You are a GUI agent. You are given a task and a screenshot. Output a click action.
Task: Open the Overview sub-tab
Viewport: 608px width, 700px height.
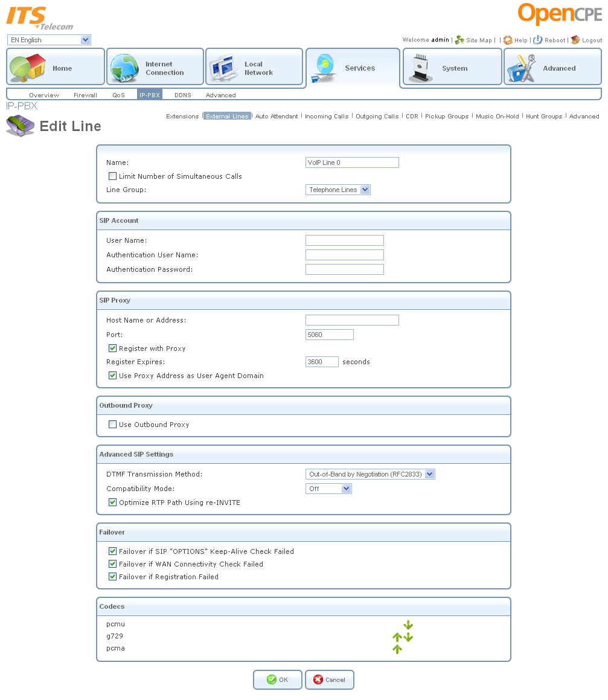point(44,95)
